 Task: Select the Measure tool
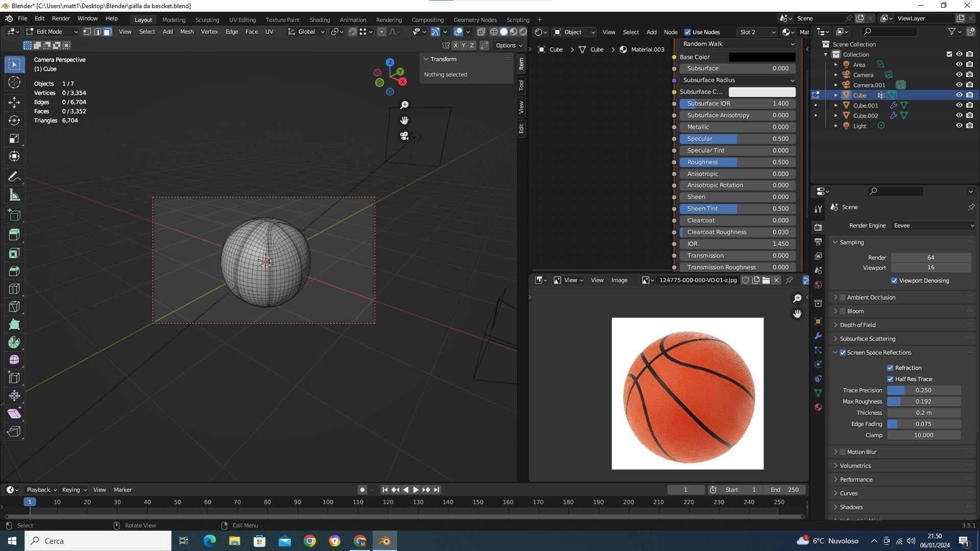14,195
